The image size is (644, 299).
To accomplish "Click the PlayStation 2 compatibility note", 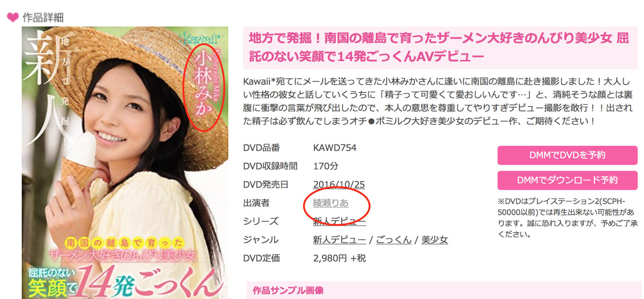I will click(x=568, y=217).
